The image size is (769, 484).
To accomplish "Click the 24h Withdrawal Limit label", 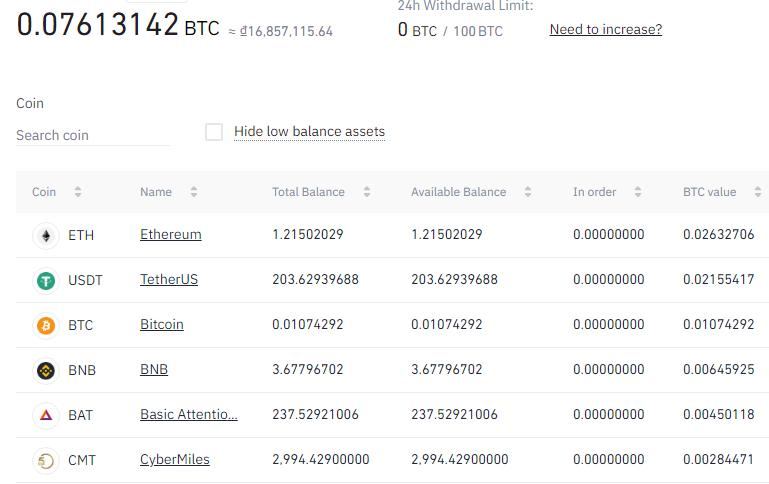I will click(x=465, y=6).
